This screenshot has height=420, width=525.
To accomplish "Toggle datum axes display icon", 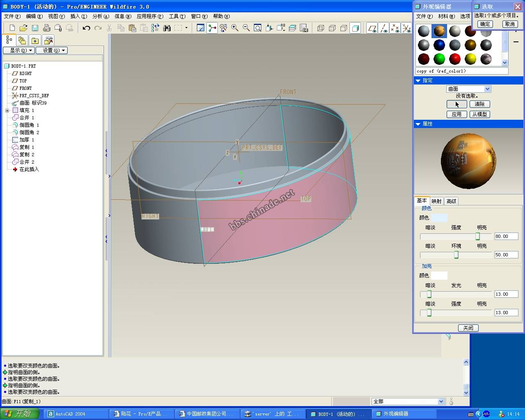I will [383, 28].
